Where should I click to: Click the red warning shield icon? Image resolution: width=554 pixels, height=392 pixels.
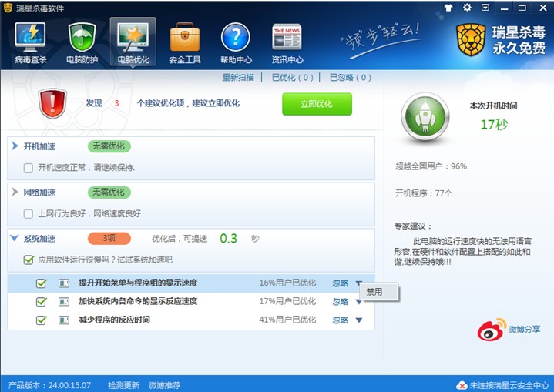pyautogui.click(x=52, y=103)
